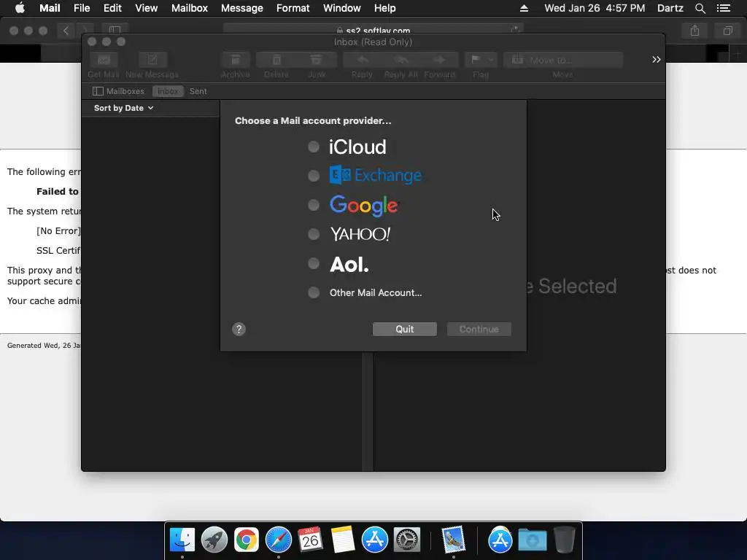Click Safari's share icon
The height and width of the screenshot is (560, 747).
695,31
